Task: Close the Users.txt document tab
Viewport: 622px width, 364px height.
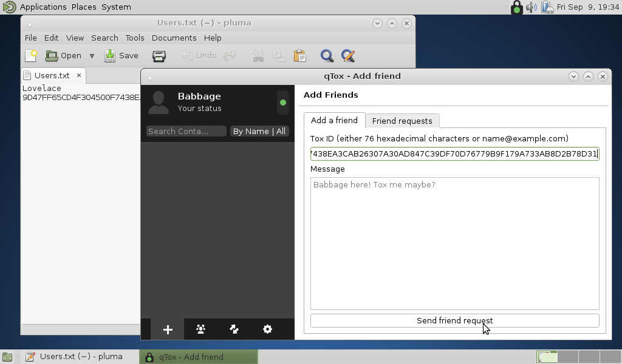Action: tap(78, 75)
